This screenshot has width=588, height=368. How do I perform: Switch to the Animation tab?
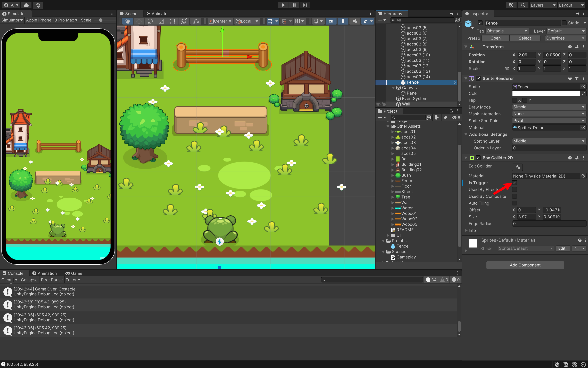[x=44, y=273]
